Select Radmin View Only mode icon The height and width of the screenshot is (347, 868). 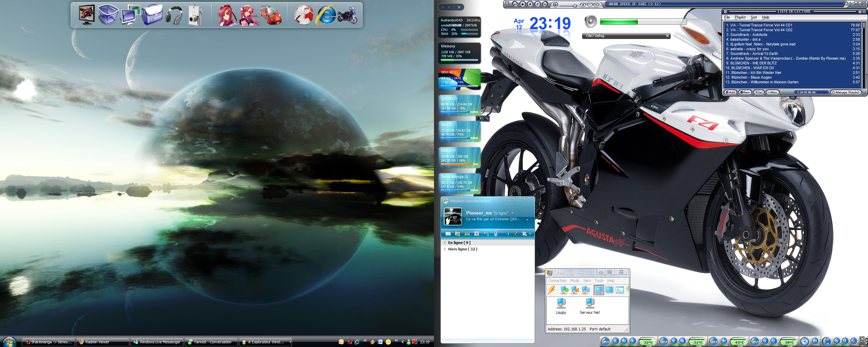609,290
